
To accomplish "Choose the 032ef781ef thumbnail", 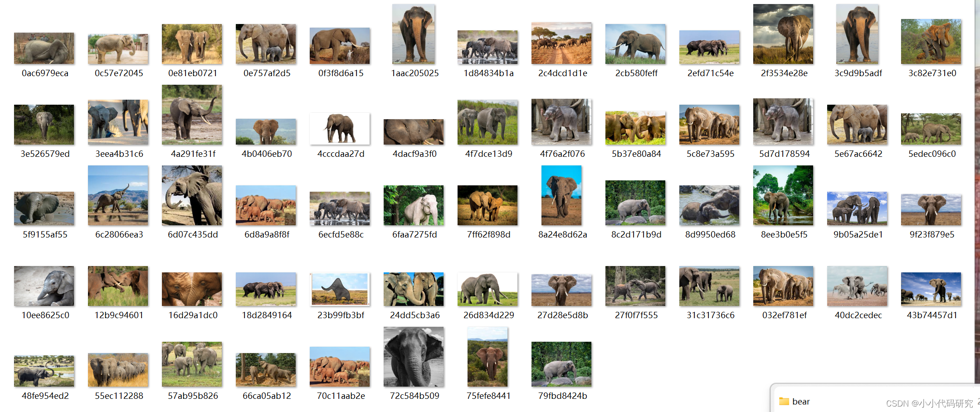I will 783,286.
